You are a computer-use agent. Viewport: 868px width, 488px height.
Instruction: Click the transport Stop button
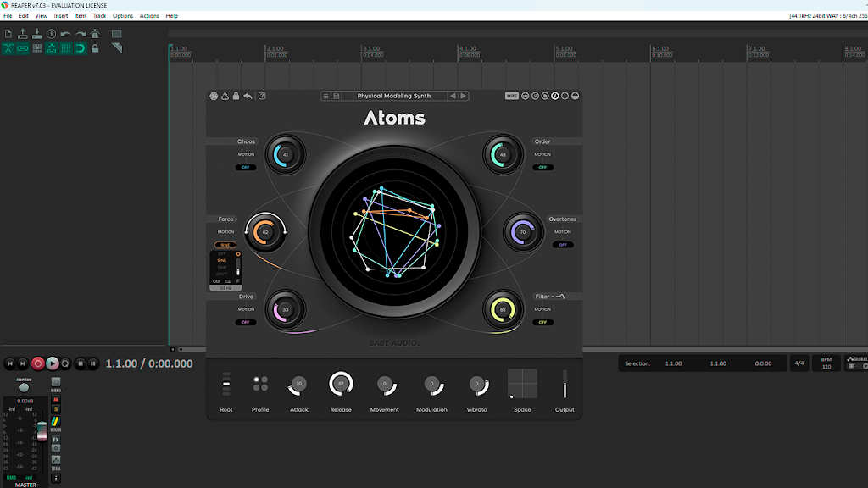pos(81,363)
